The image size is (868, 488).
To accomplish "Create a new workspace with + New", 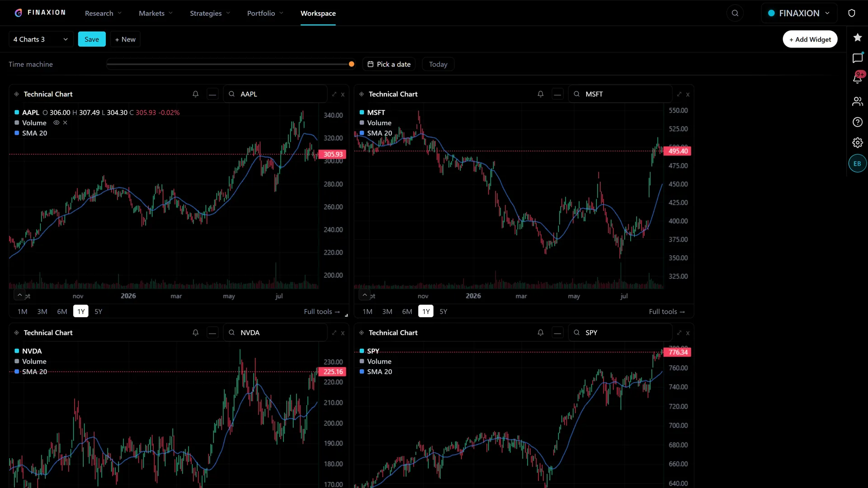I will 125,39.
